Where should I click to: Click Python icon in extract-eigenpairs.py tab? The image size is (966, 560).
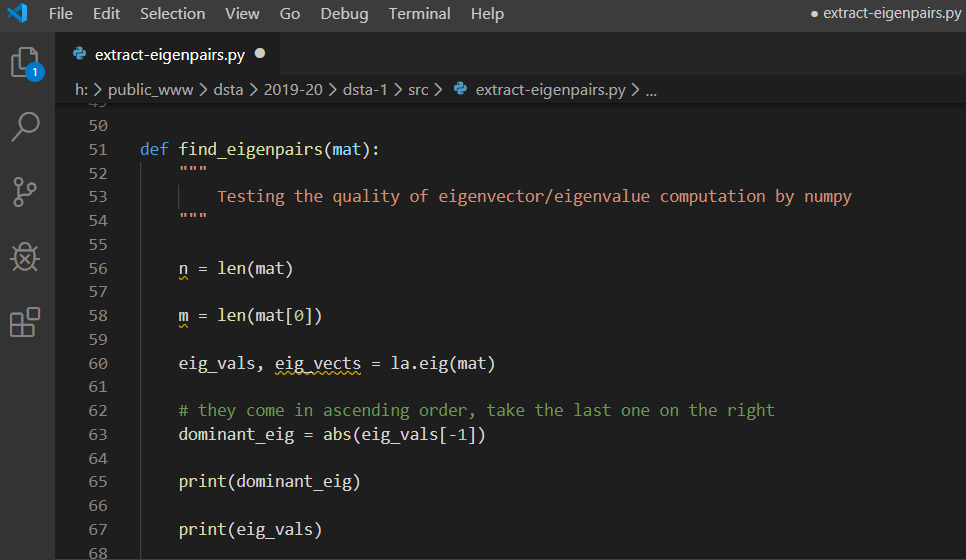(x=79, y=54)
